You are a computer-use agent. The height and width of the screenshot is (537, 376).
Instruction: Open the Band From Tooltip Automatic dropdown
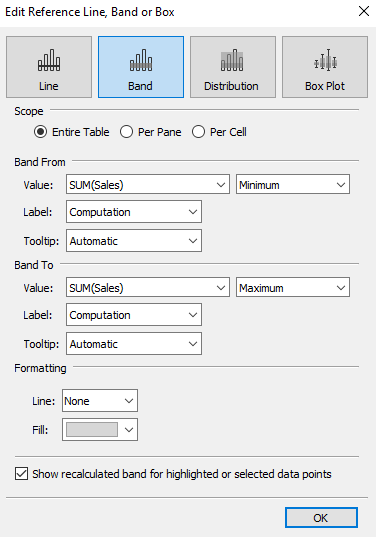(x=134, y=241)
